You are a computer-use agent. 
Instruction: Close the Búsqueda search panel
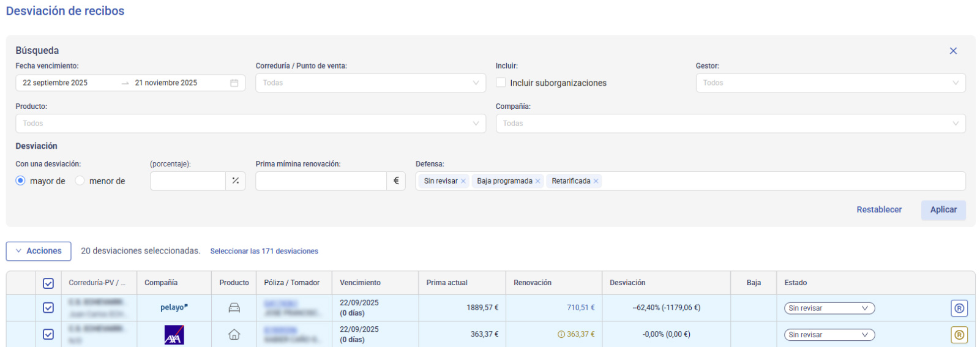(952, 51)
